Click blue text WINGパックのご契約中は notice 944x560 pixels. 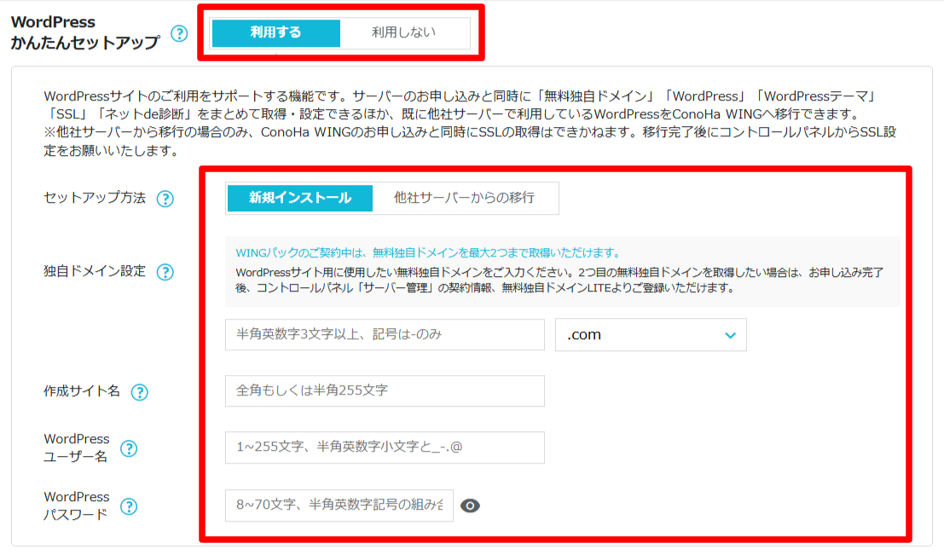[x=428, y=252]
